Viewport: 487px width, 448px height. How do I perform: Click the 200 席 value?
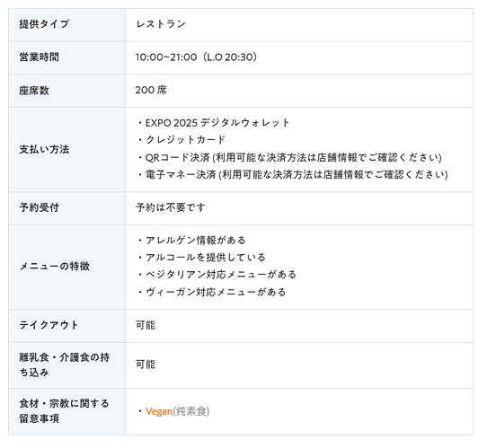151,91
